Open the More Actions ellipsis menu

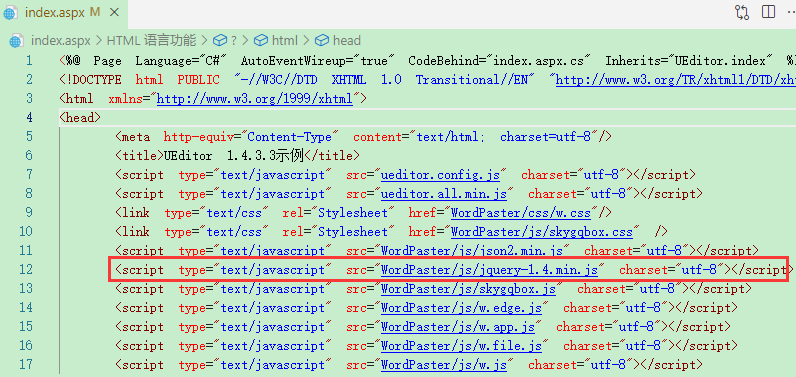791,12
